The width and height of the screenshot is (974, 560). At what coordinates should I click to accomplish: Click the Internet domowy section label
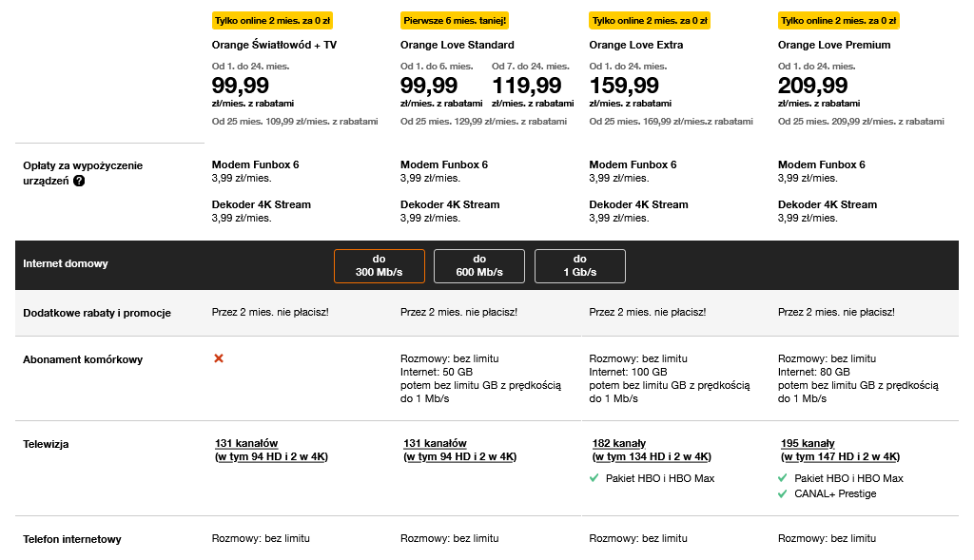coord(66,264)
